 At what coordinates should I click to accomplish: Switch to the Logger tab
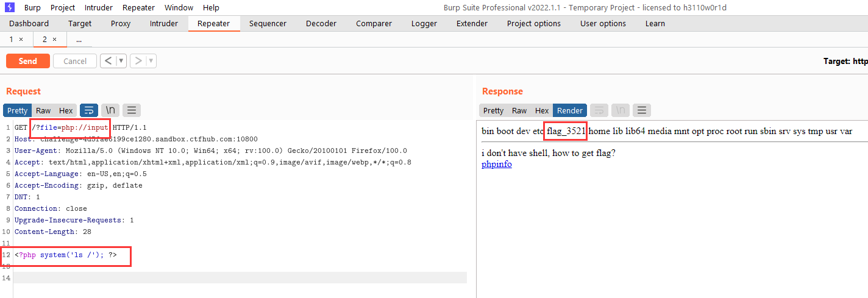click(x=424, y=23)
